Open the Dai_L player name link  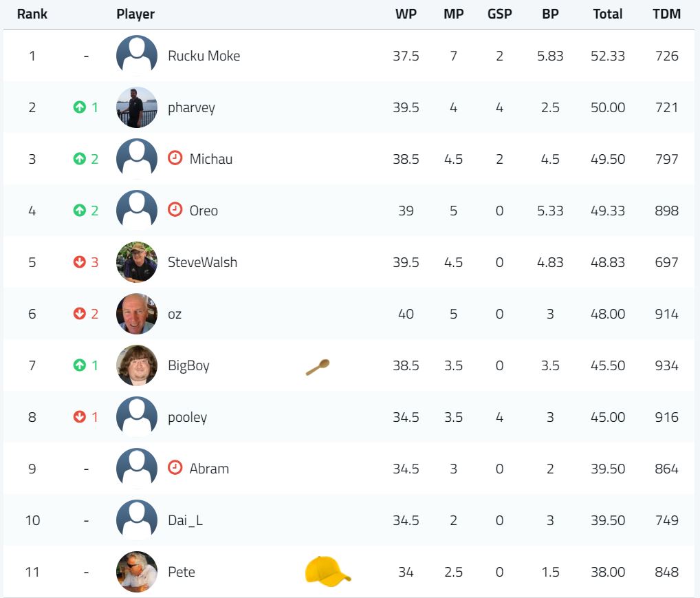185,520
